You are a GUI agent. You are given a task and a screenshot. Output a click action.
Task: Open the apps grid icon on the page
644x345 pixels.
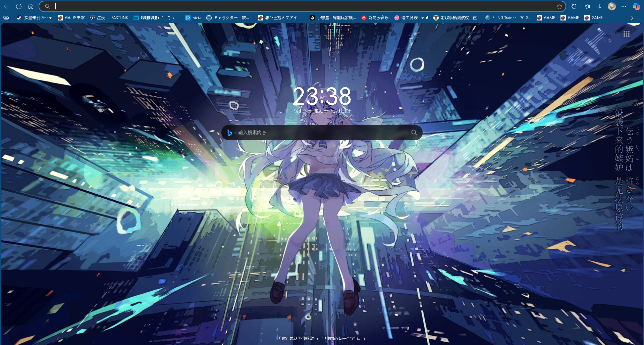pyautogui.click(x=626, y=34)
